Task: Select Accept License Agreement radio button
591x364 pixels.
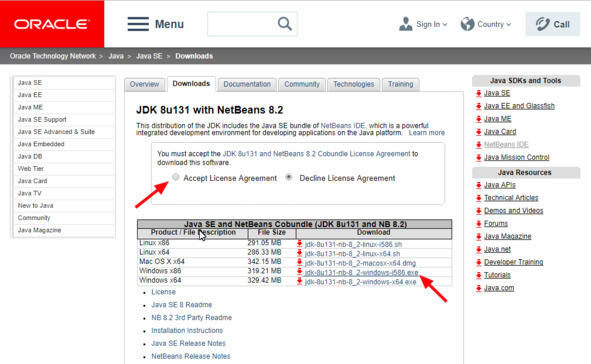Action: tap(176, 177)
